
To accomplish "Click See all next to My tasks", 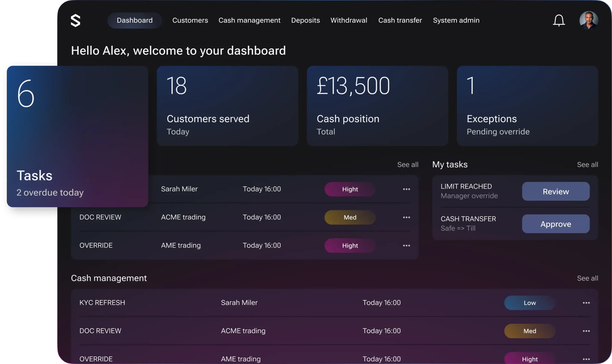I will 587,165.
